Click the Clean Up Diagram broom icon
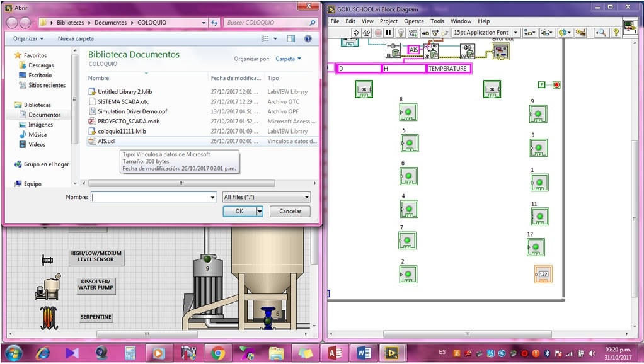 [581, 33]
